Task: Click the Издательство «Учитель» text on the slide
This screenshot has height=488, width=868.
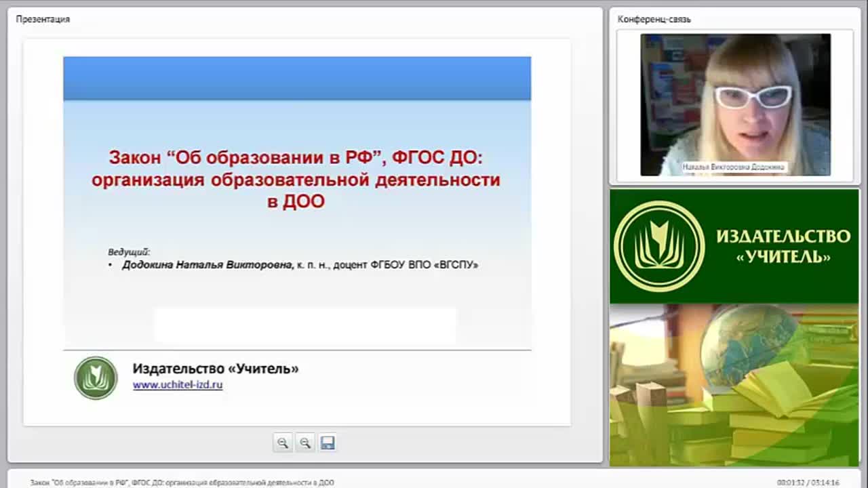Action: pyautogui.click(x=216, y=369)
